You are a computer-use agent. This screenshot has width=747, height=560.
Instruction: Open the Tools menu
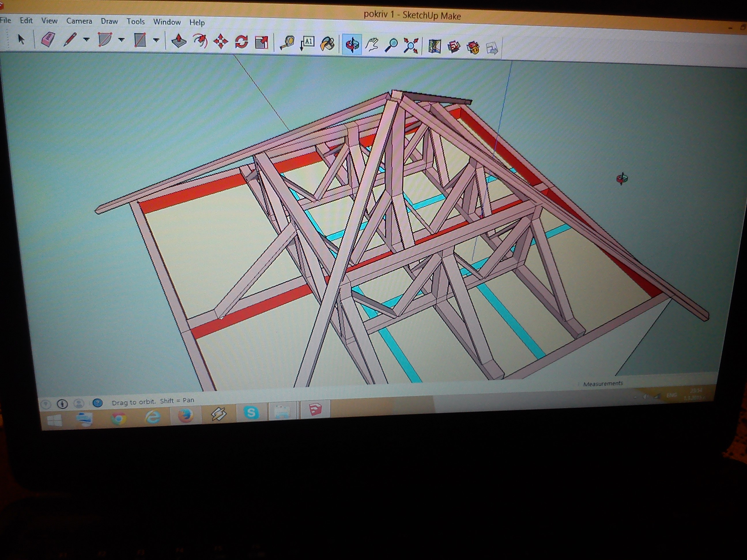pyautogui.click(x=135, y=22)
